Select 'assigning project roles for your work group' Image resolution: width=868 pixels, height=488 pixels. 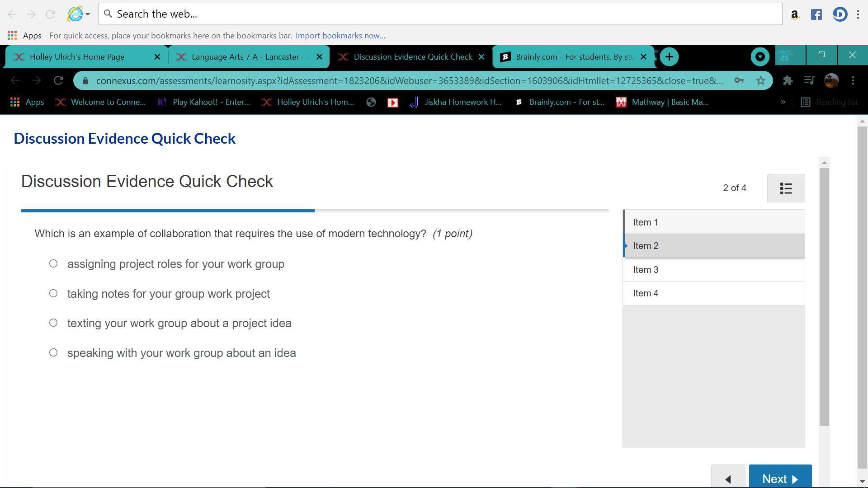[x=53, y=263]
